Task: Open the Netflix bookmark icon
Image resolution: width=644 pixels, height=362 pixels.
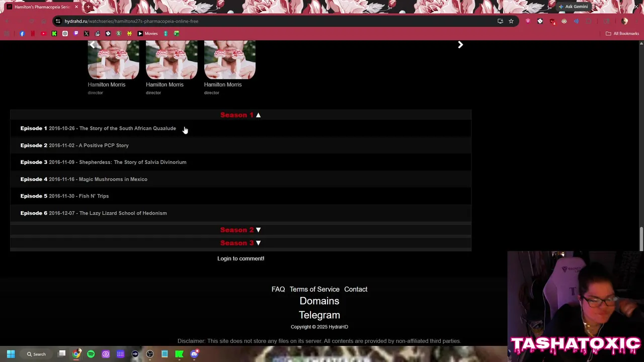Action: pyautogui.click(x=33, y=34)
